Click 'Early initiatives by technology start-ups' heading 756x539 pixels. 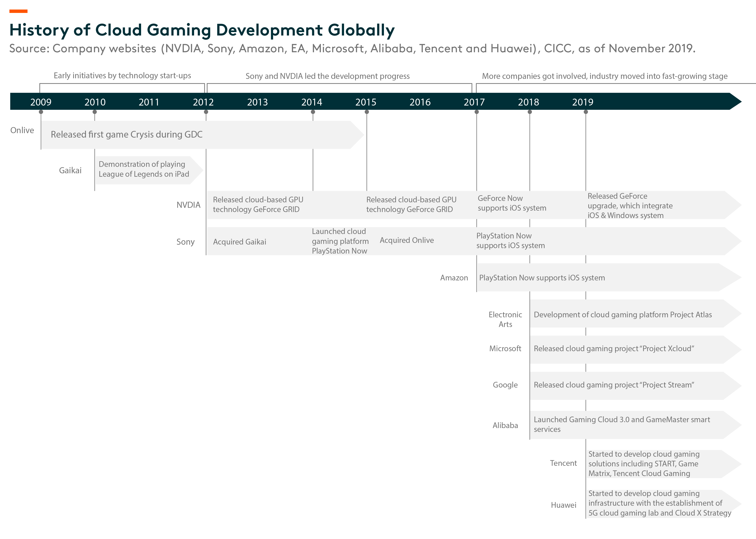pos(122,76)
